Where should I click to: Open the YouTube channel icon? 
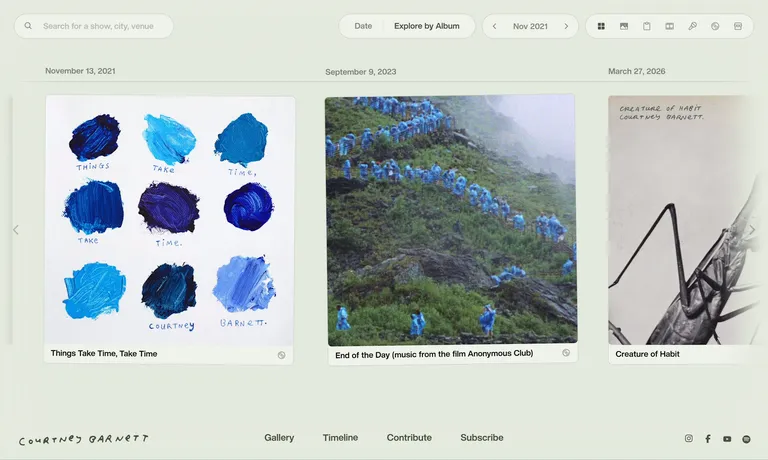pyautogui.click(x=727, y=439)
